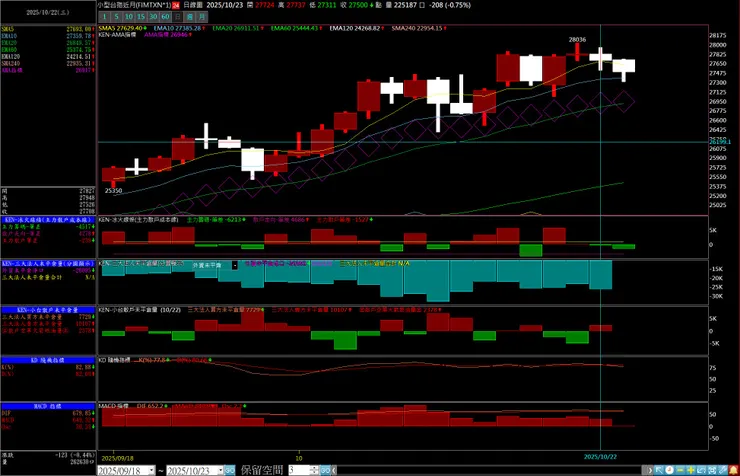Click the red 24 badge icon
The height and width of the screenshot is (476, 740).
(176, 5)
